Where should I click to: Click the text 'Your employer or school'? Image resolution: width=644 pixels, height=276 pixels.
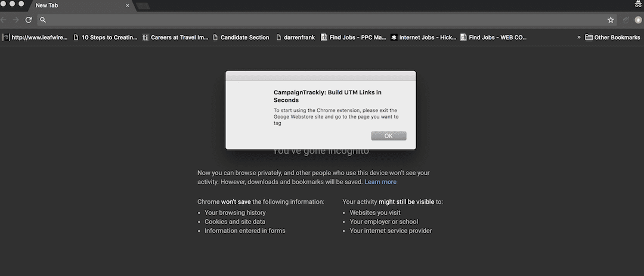click(x=383, y=222)
